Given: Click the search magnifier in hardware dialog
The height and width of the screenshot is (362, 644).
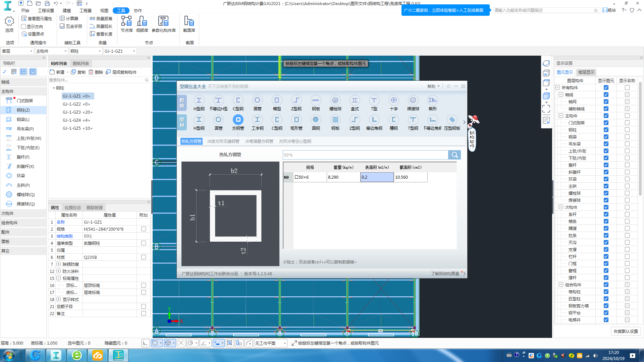Looking at the screenshot, I should [454, 155].
